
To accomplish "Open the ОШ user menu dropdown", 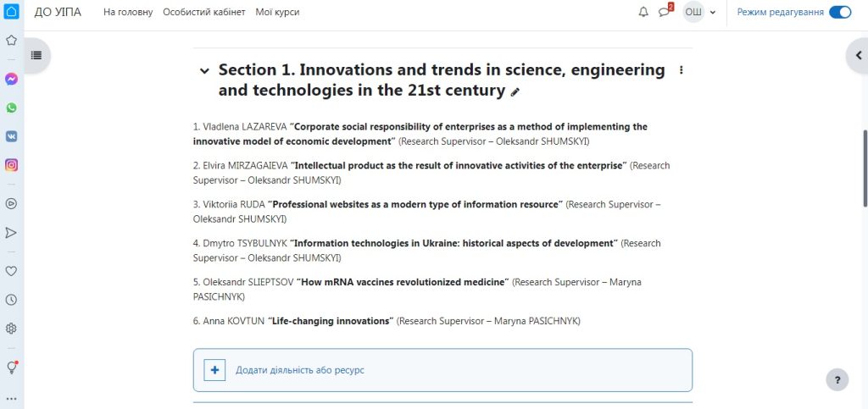I will click(699, 12).
